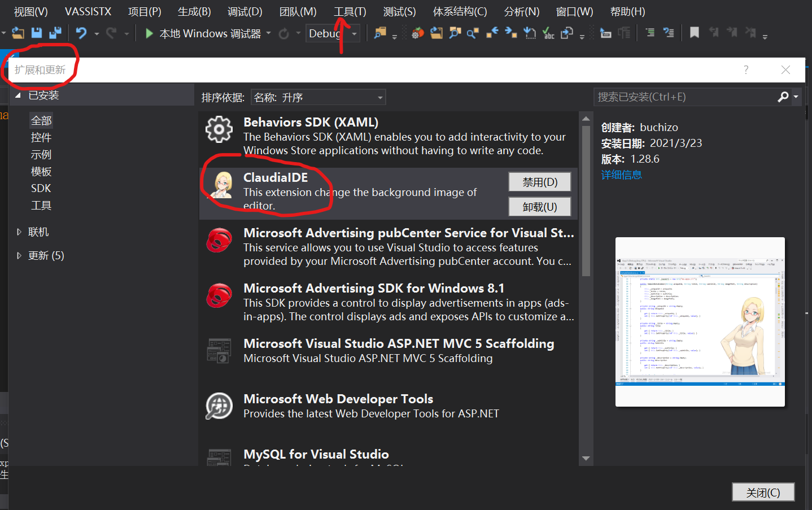Select MySQL for Visual Studio extension
Image resolution: width=812 pixels, height=510 pixels.
388,455
